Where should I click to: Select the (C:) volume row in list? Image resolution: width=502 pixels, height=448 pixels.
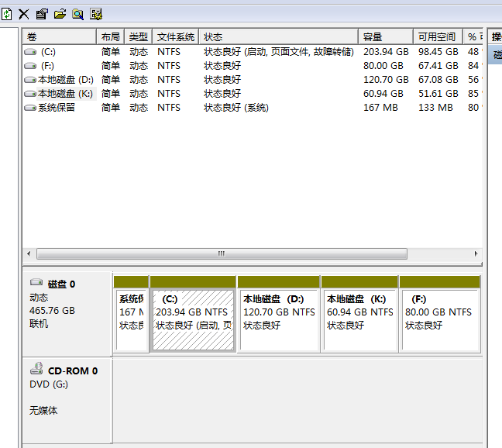tap(48, 52)
